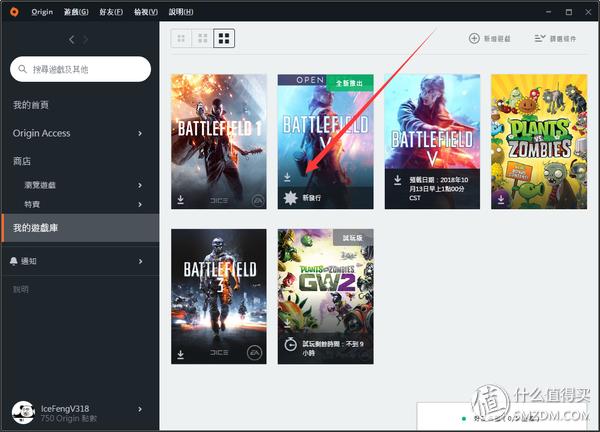Screen dimensions: 600x432
Task: Expand the Origin Access chevron
Action: (140, 133)
